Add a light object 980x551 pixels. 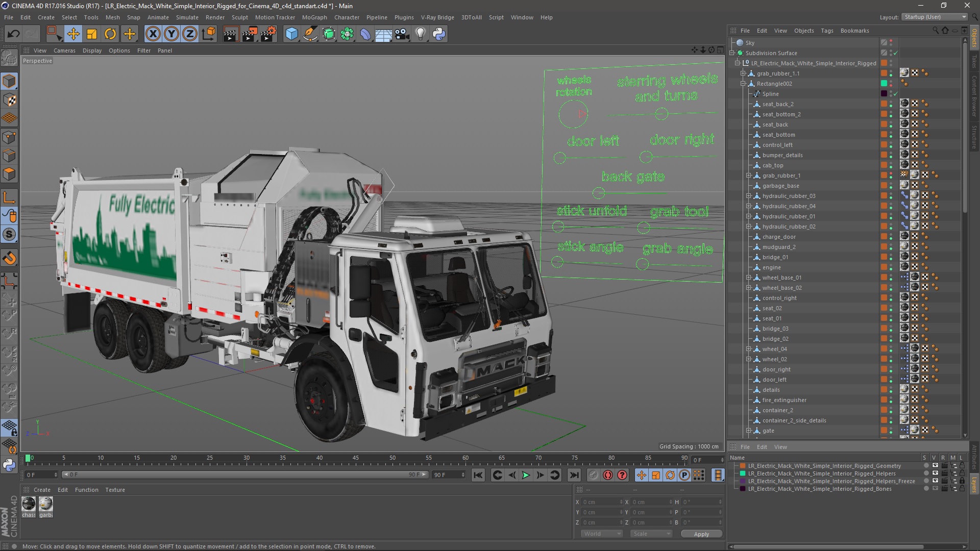pos(421,34)
